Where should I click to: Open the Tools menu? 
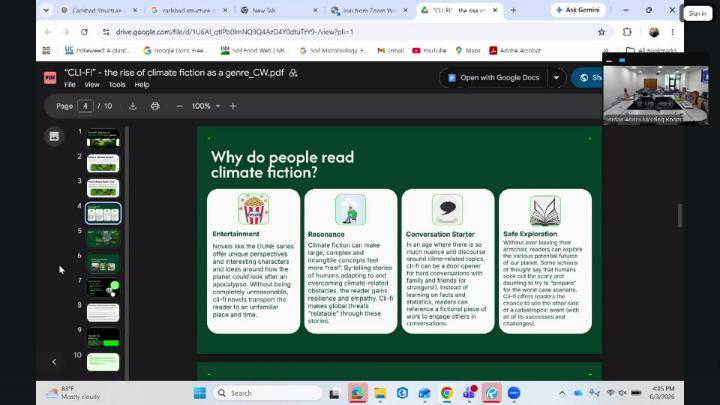(117, 84)
